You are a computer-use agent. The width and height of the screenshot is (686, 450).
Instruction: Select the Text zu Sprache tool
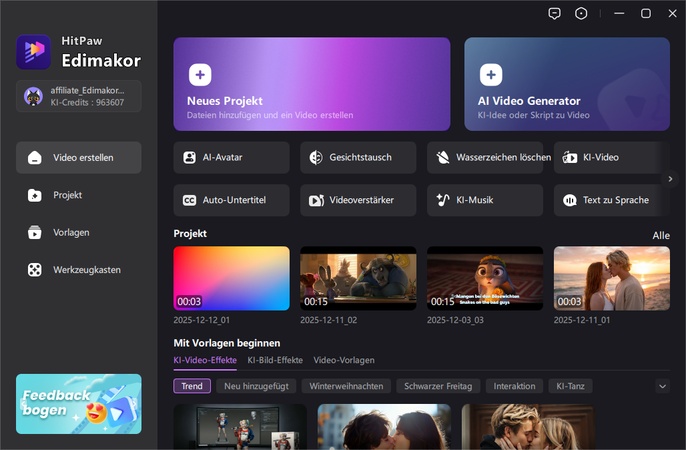[x=612, y=200]
